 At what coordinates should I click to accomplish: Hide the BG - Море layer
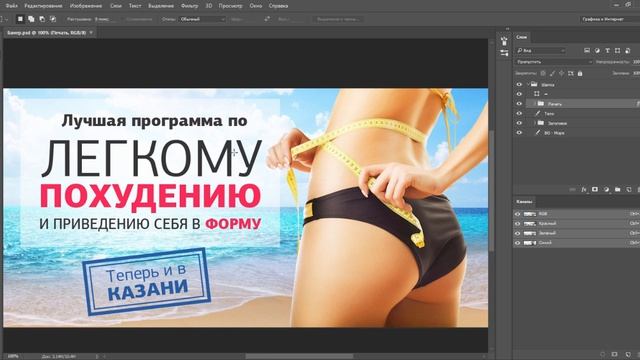click(519, 133)
